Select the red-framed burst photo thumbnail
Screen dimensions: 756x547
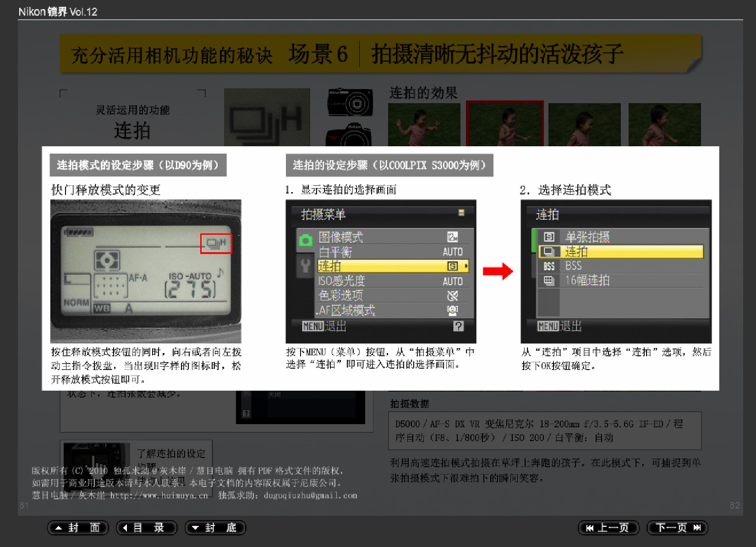coord(504,124)
